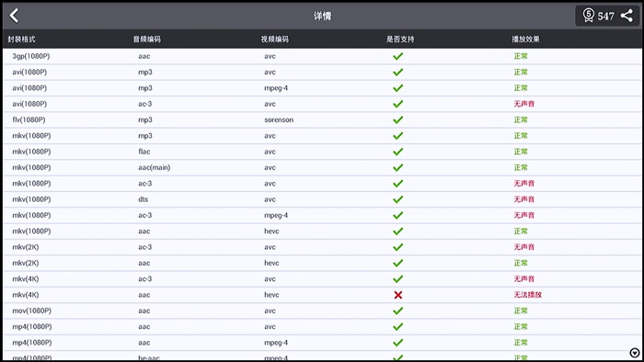Click the checkmark in mp4(1080P) aac mpeg-4 row

tap(398, 343)
